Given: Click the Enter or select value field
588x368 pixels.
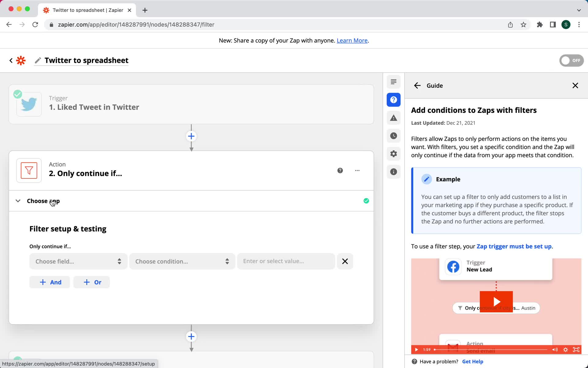Looking at the screenshot, I should (286, 261).
